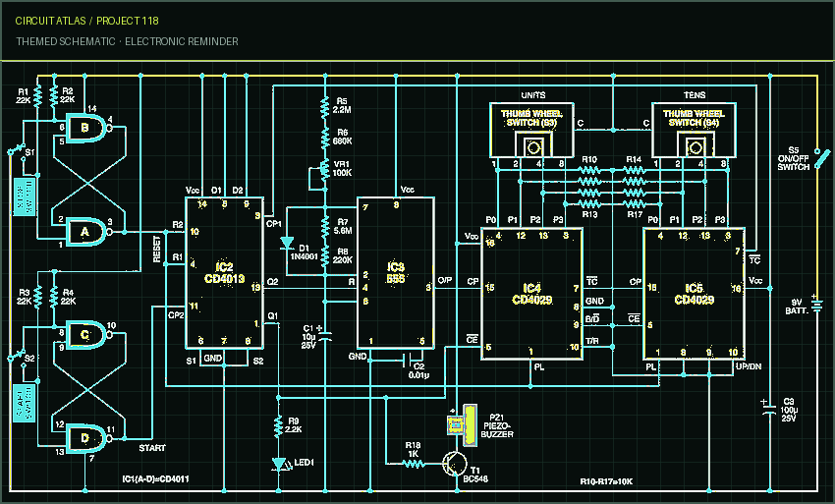This screenshot has width=835, height=504.
Task: Click the D1 1N4001 diode symbol
Action: [287, 243]
